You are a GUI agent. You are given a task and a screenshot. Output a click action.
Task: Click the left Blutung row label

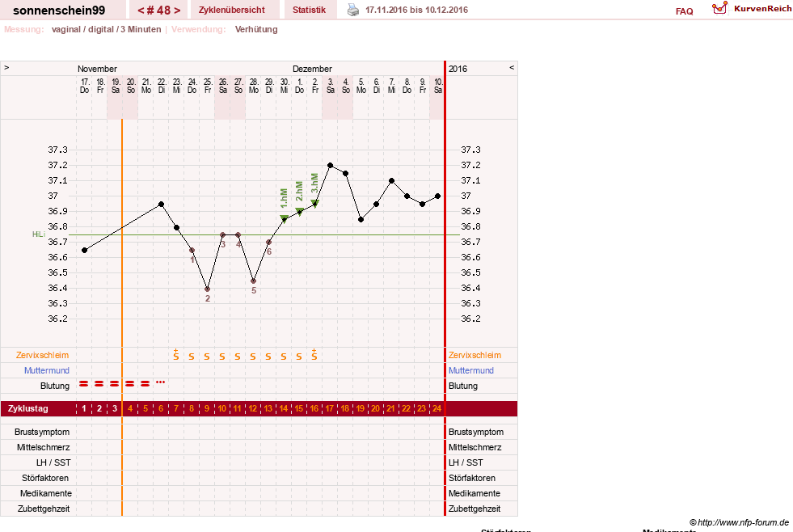(55, 386)
